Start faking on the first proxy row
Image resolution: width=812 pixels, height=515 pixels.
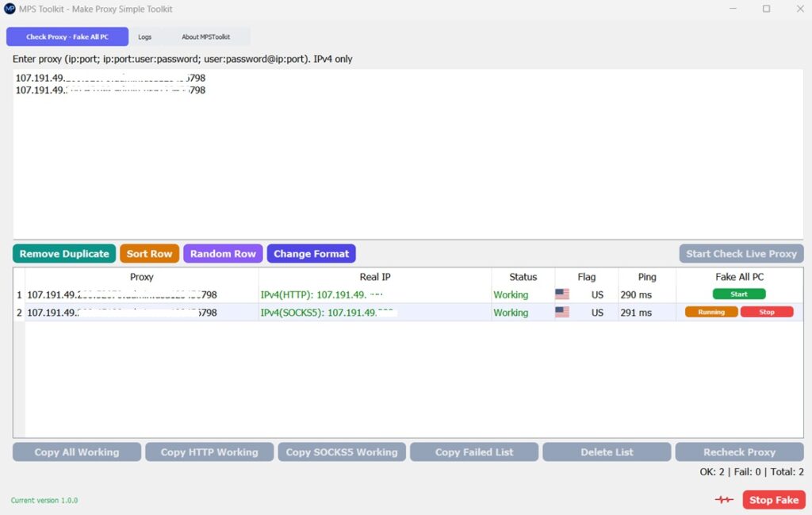739,294
